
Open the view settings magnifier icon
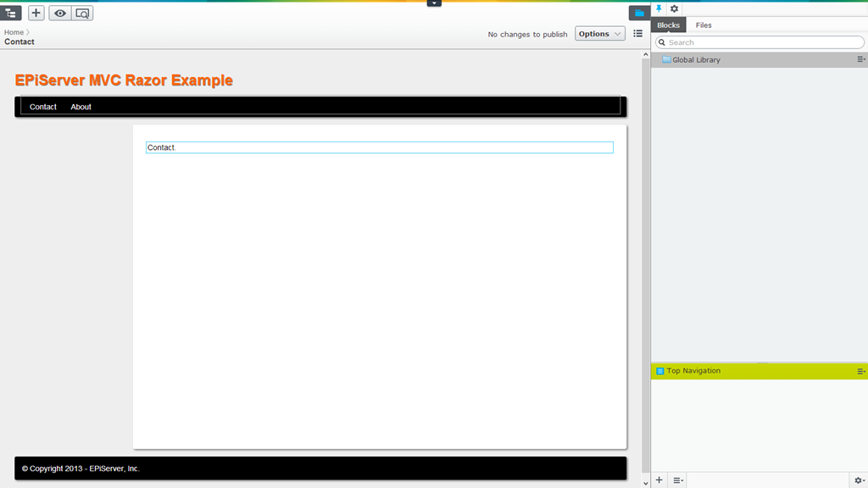click(x=82, y=13)
